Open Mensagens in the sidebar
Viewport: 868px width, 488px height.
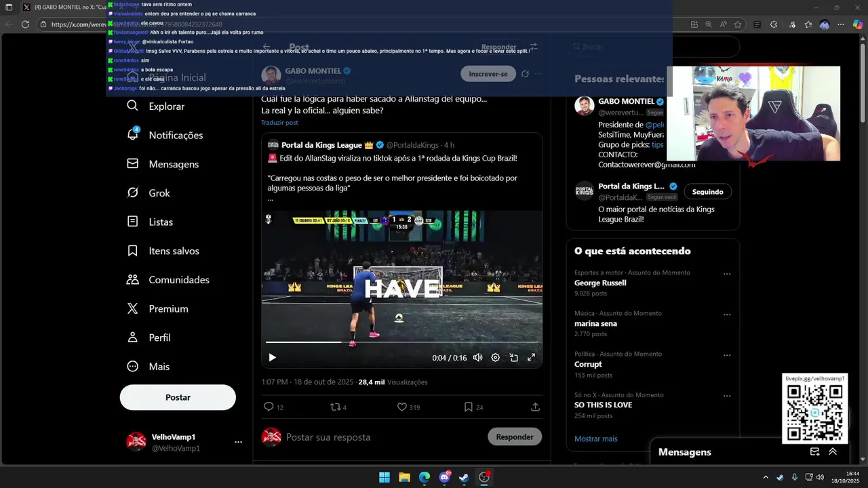coord(163,164)
